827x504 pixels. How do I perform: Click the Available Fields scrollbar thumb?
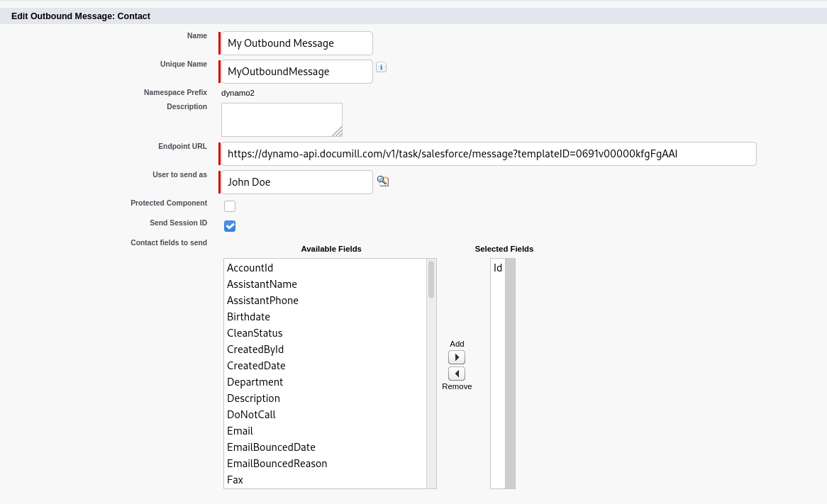click(x=431, y=279)
